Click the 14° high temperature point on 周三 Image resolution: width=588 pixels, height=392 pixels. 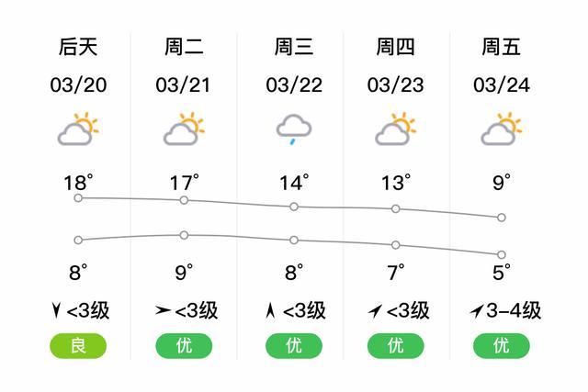pos(294,207)
